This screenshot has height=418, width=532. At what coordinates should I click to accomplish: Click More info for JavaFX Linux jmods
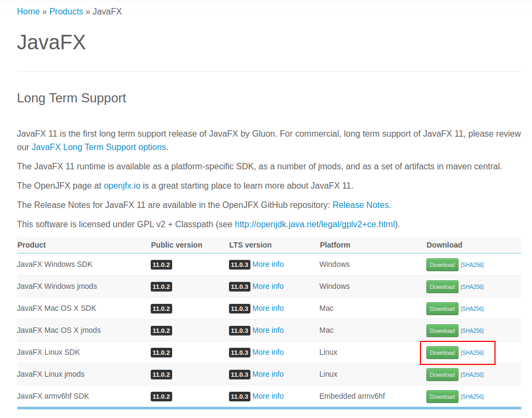[x=268, y=375]
